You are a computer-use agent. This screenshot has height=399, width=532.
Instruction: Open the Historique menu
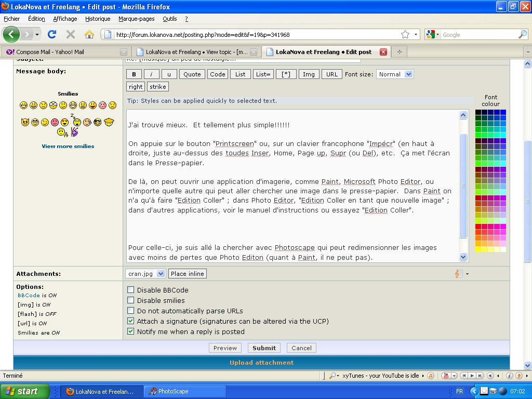(98, 19)
